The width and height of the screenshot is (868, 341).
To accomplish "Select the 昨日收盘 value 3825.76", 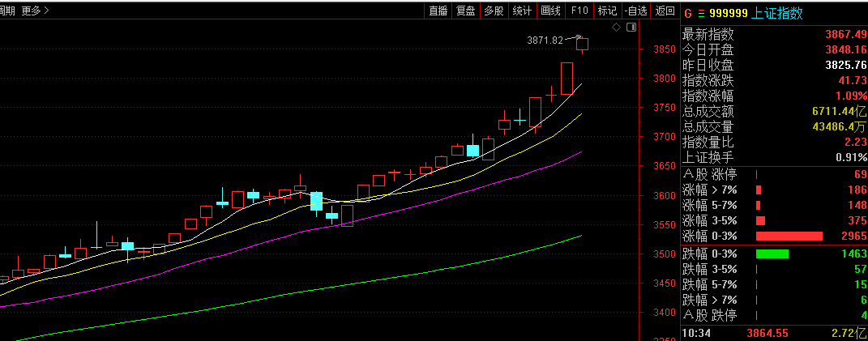I will click(846, 65).
